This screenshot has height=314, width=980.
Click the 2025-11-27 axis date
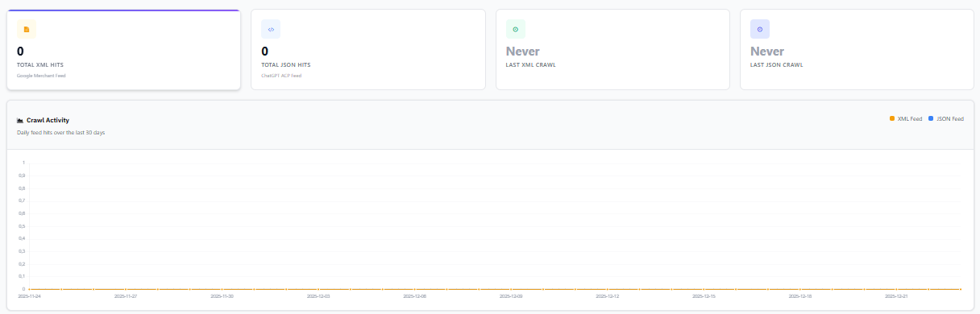point(126,296)
